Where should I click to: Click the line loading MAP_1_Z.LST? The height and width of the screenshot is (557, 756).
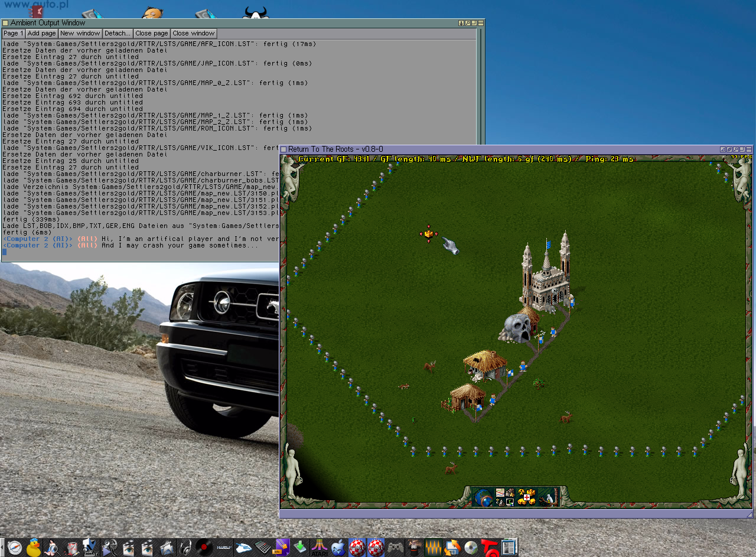pyautogui.click(x=155, y=115)
